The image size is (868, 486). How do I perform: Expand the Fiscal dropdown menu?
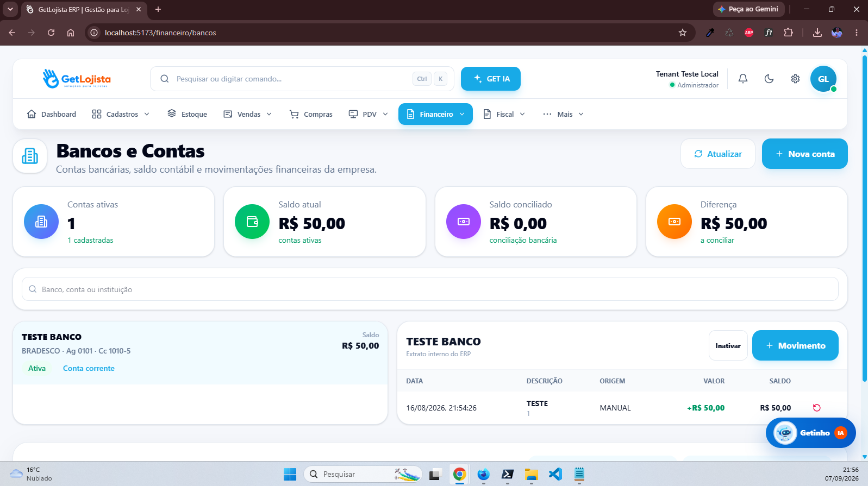pyautogui.click(x=504, y=114)
